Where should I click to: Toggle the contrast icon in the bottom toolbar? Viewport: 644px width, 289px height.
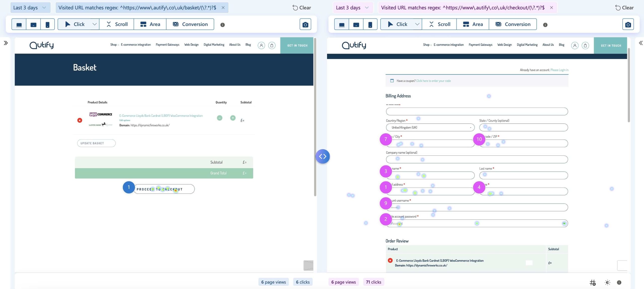tap(608, 282)
